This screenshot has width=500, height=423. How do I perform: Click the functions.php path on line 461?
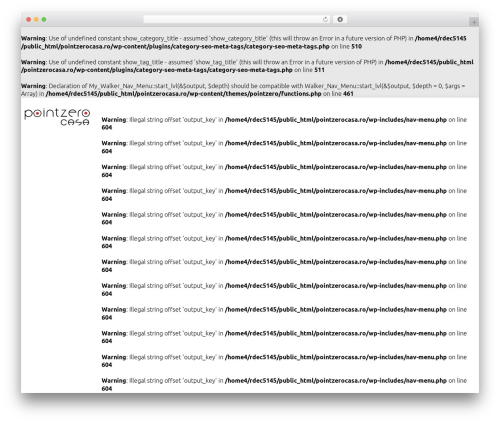pyautogui.click(x=183, y=94)
